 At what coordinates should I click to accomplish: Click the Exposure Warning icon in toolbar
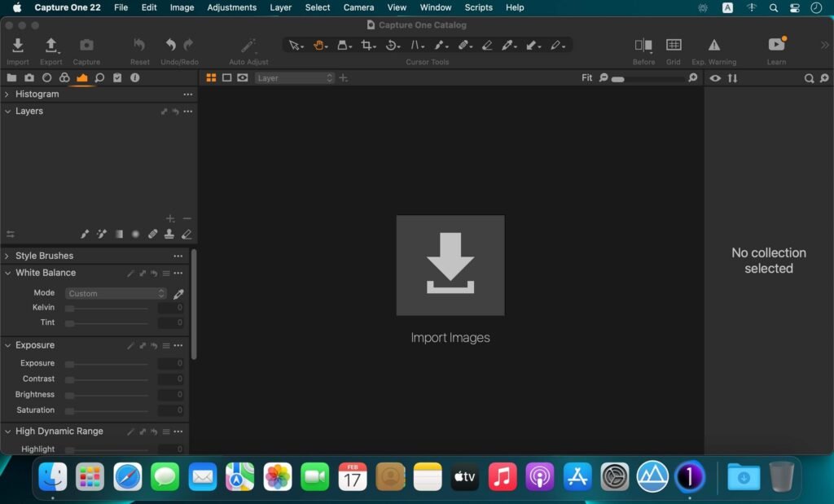tap(714, 46)
